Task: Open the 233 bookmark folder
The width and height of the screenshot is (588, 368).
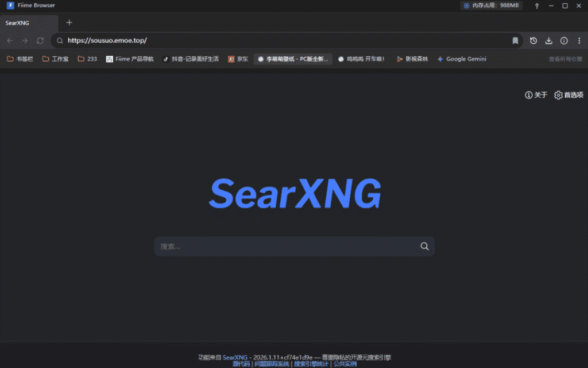Action: click(x=87, y=59)
